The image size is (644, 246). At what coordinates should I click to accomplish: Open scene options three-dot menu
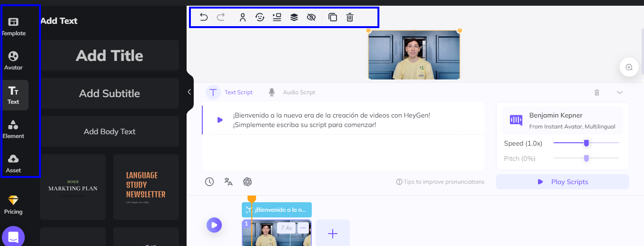(x=303, y=228)
